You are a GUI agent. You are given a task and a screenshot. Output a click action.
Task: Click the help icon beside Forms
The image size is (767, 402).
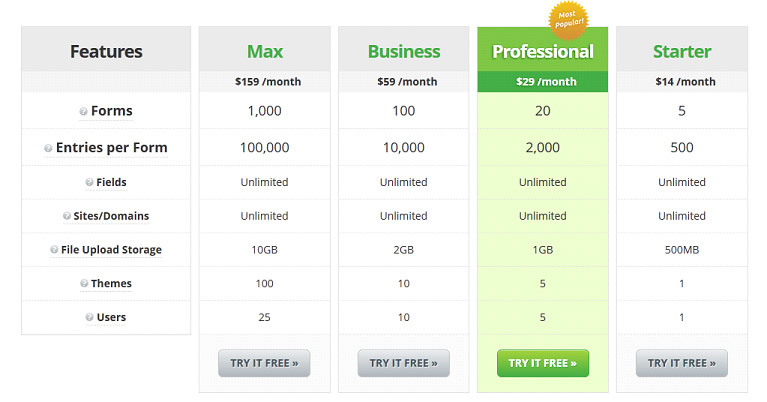click(x=83, y=112)
